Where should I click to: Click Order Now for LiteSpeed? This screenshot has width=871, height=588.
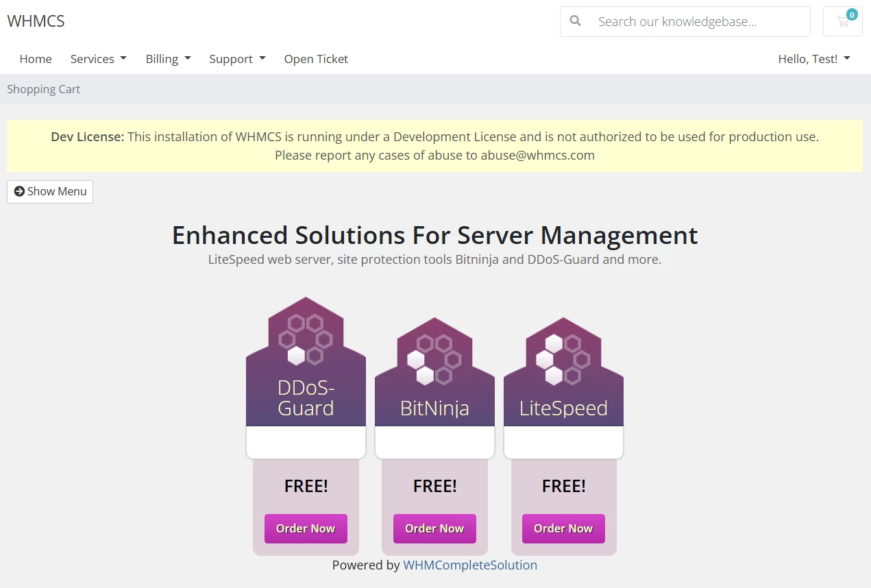pos(563,528)
